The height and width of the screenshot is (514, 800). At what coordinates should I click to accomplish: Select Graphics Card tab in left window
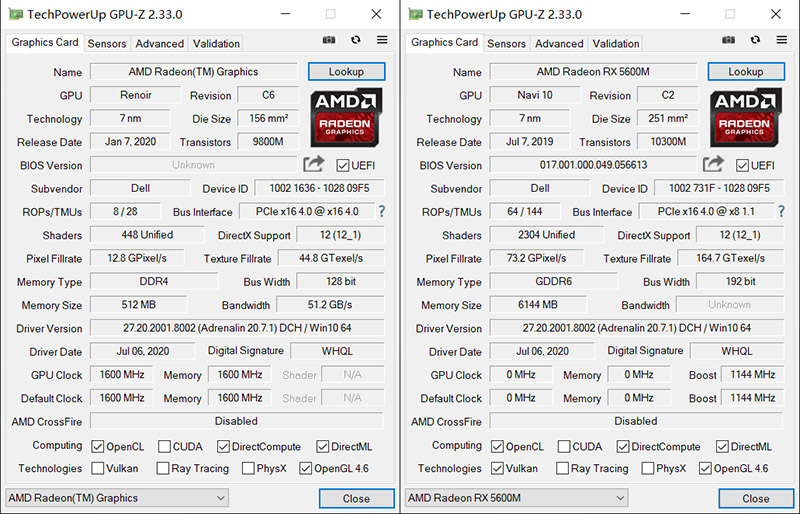point(45,42)
